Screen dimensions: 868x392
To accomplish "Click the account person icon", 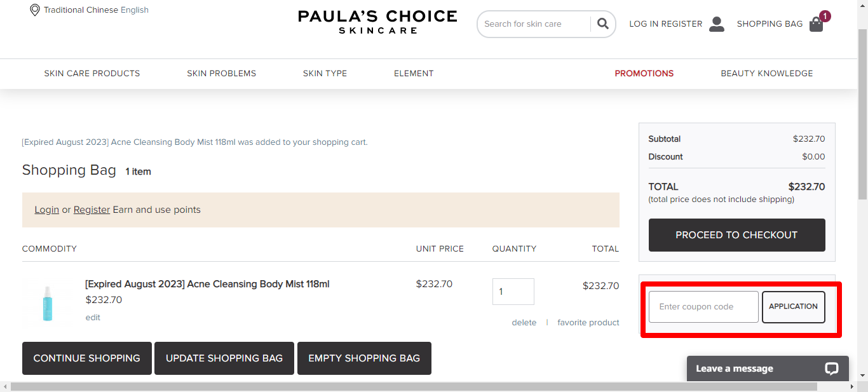I will coord(717,24).
